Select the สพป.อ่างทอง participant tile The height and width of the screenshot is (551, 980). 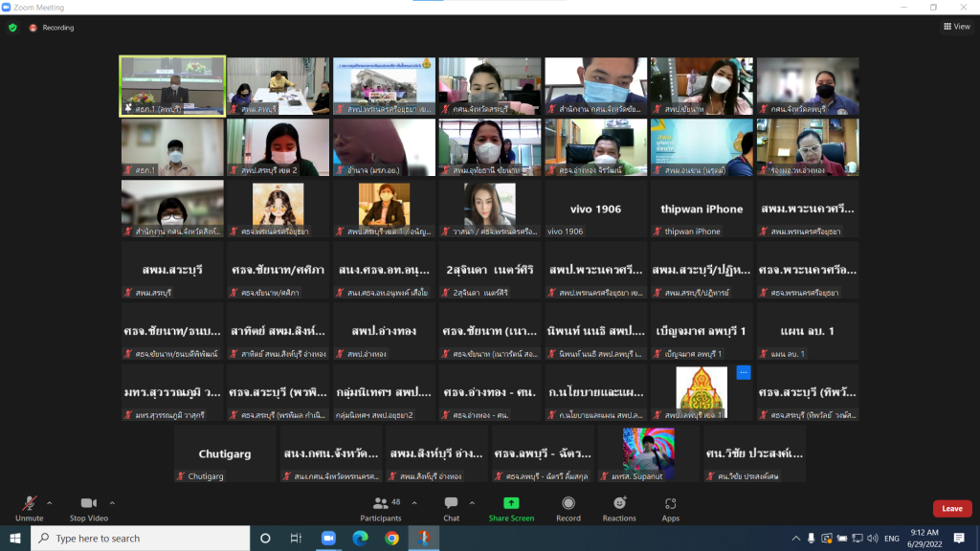(x=384, y=331)
